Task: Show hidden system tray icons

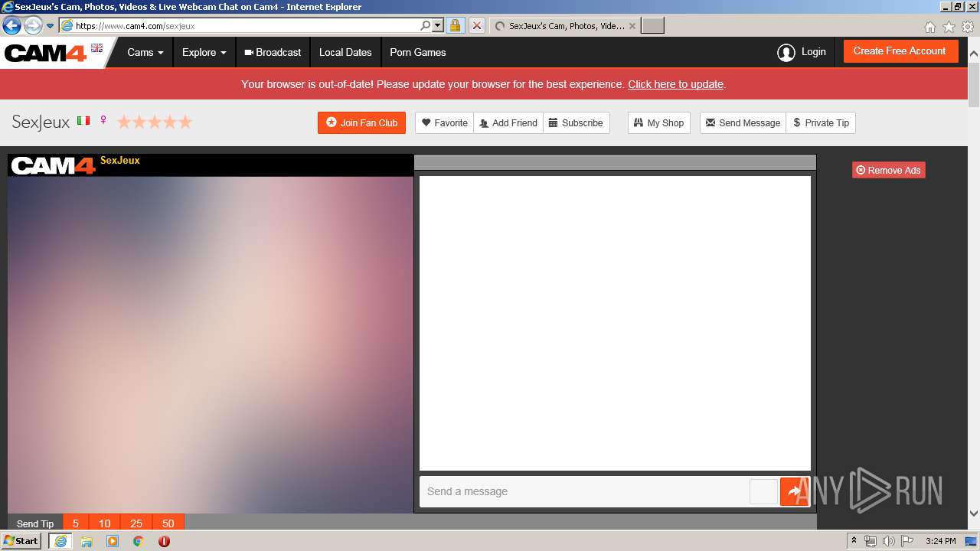Action: pyautogui.click(x=854, y=541)
